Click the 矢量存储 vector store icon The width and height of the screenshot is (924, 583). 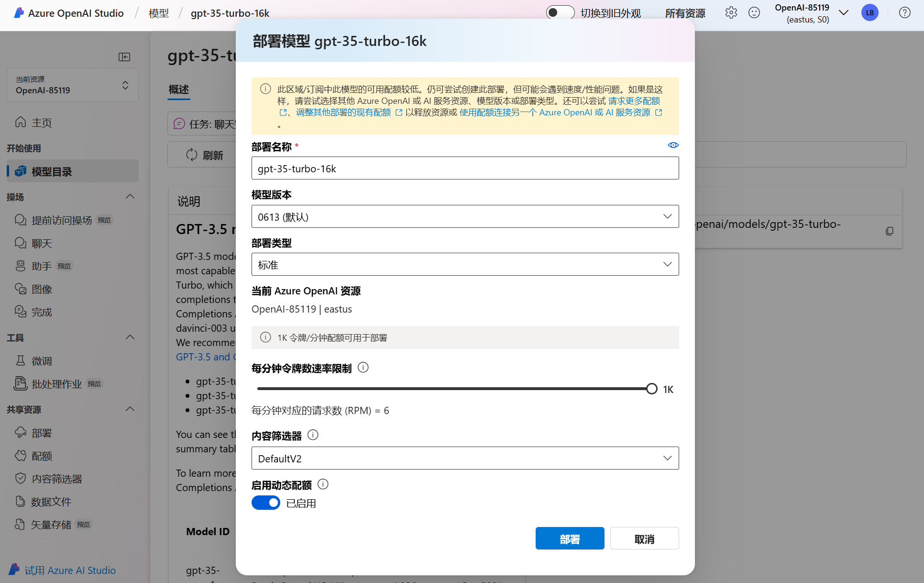20,525
